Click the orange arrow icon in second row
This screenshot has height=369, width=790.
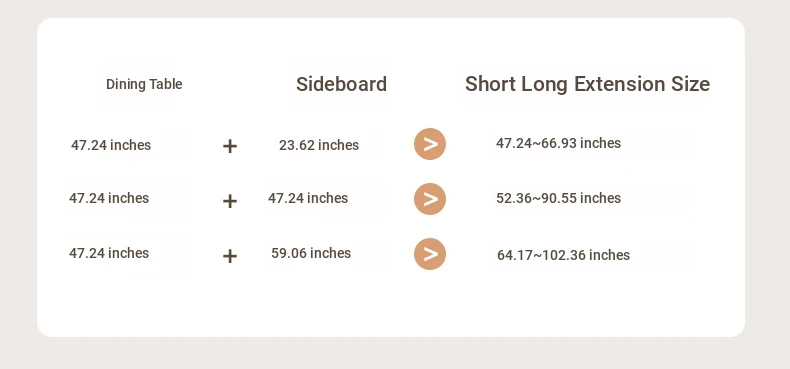pos(430,199)
